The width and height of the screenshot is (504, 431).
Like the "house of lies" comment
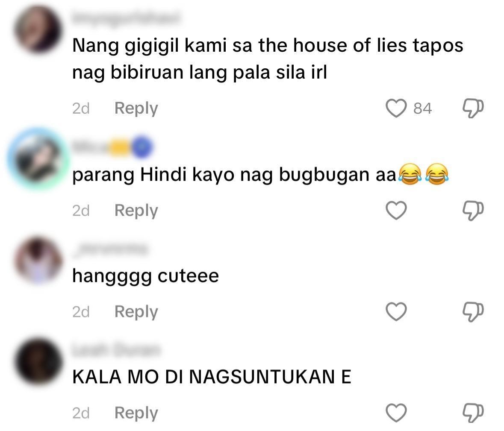pos(396,108)
